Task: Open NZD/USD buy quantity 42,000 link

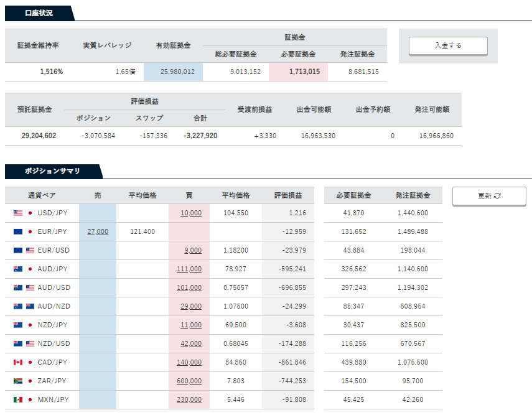Action: tap(191, 343)
